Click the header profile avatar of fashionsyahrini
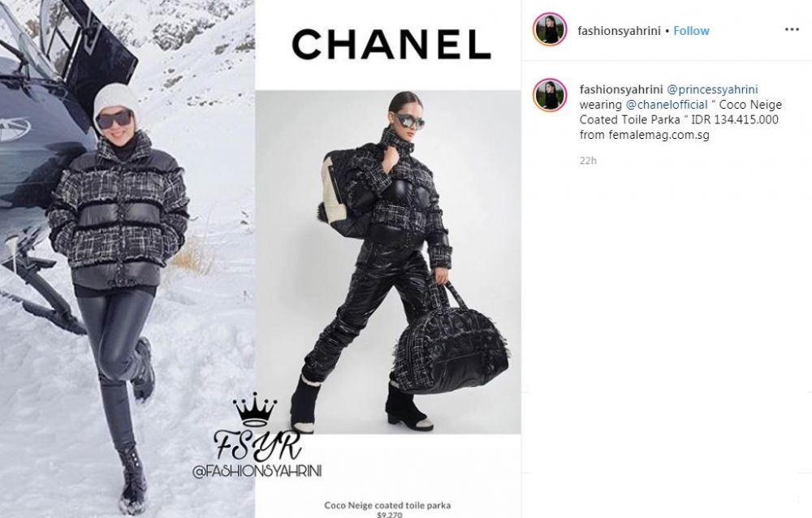The height and width of the screenshot is (518, 812). tap(550, 30)
